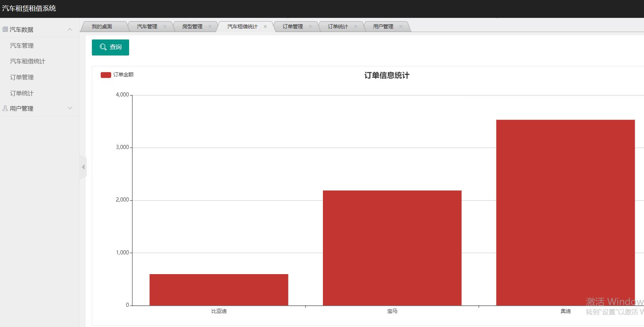The width and height of the screenshot is (644, 327).
Task: Click the 用户管理 person icon in sidebar
Action: pyautogui.click(x=5, y=108)
